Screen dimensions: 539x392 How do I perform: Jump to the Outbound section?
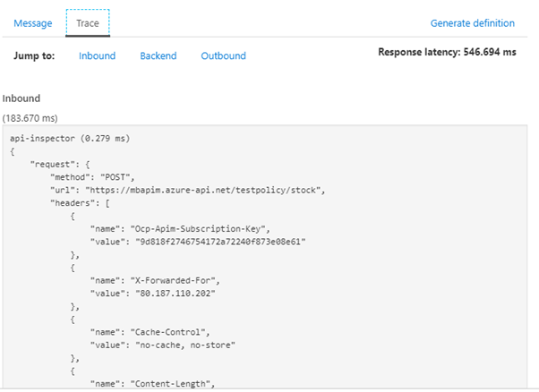pyautogui.click(x=223, y=55)
